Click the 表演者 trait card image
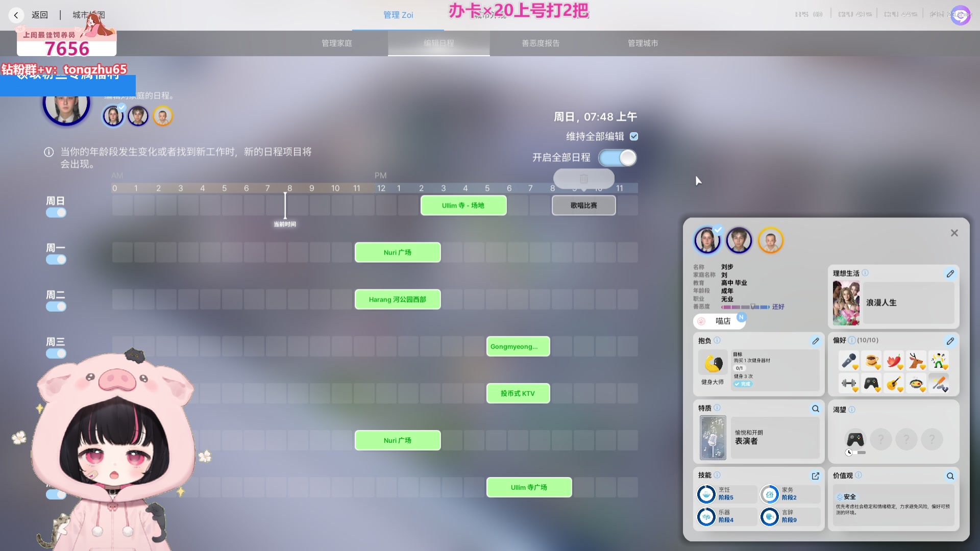The width and height of the screenshot is (980, 551). (713, 438)
